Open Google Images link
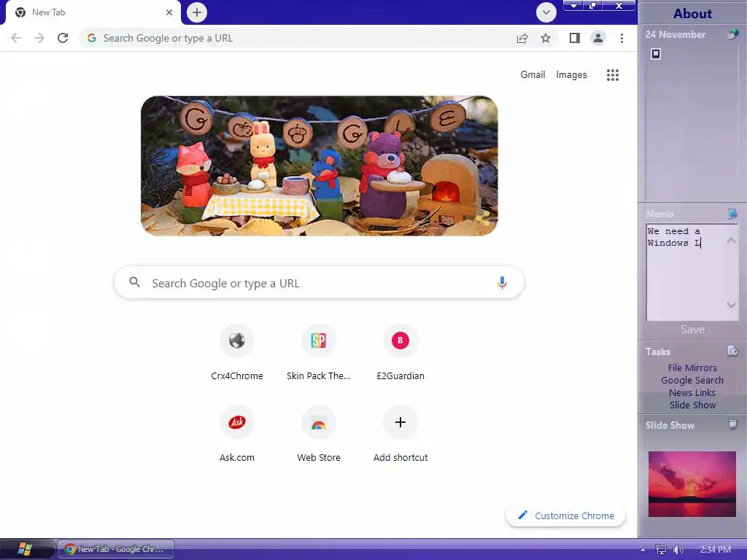747x560 pixels. point(571,75)
